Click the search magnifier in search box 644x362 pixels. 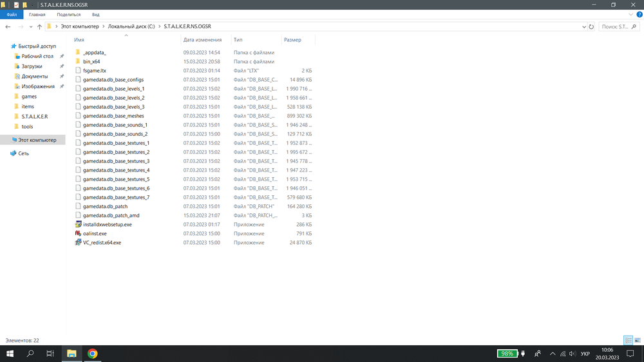[x=634, y=26]
